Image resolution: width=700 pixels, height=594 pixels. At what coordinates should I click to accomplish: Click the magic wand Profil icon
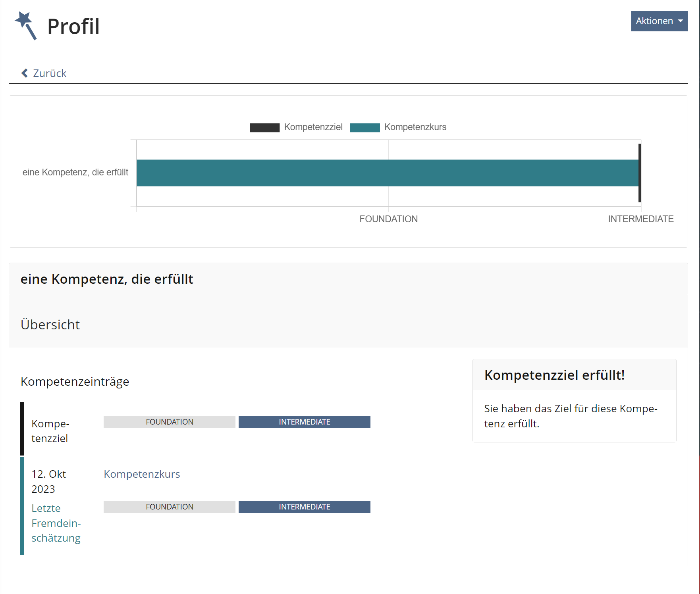25,25
